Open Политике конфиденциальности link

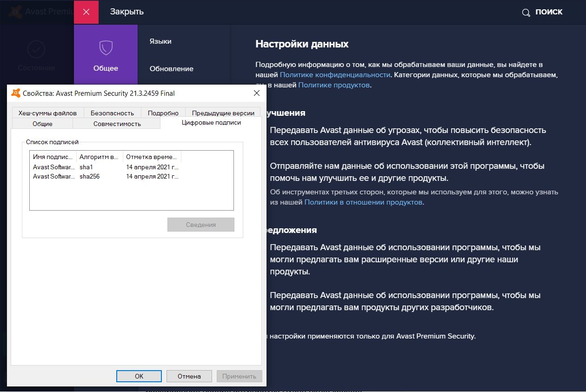(334, 74)
